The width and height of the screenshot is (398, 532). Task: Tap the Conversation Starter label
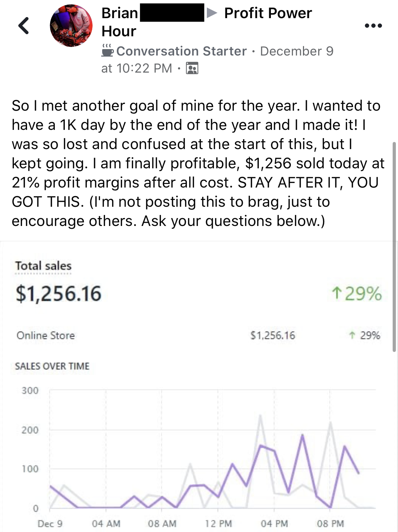pos(182,51)
